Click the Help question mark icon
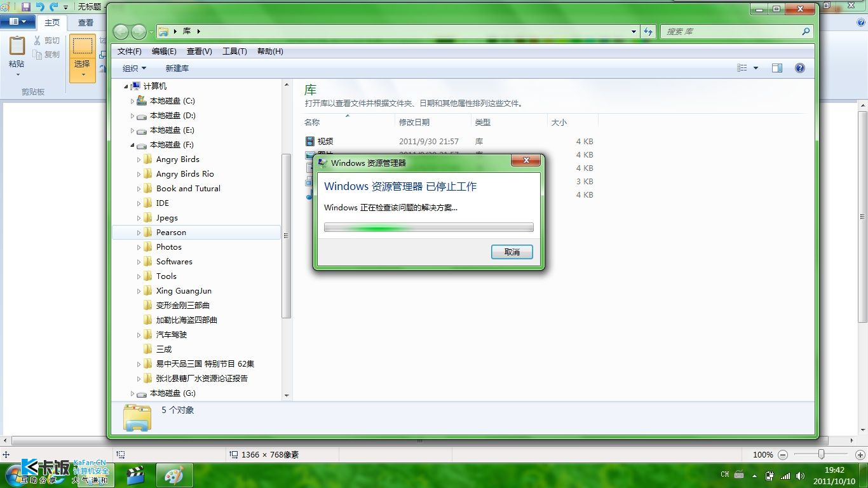This screenshot has width=868, height=488. click(800, 68)
